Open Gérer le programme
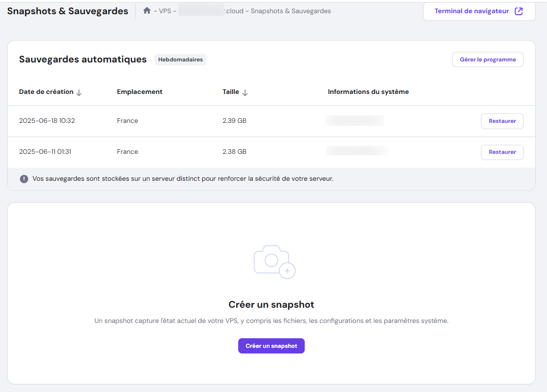Screen dimensions: 547x392 click(487, 59)
